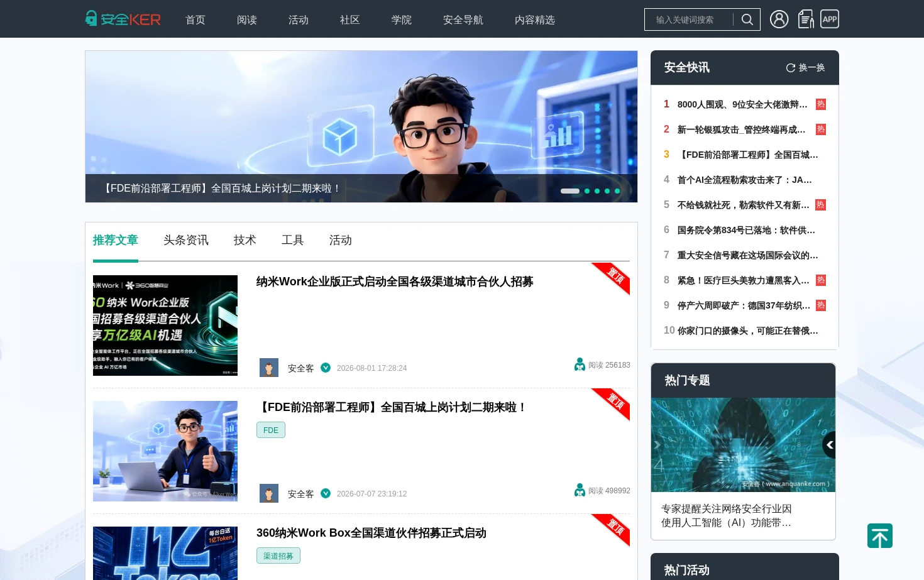Go to 社区 navigation item
Image resolution: width=924 pixels, height=580 pixels.
350,20
